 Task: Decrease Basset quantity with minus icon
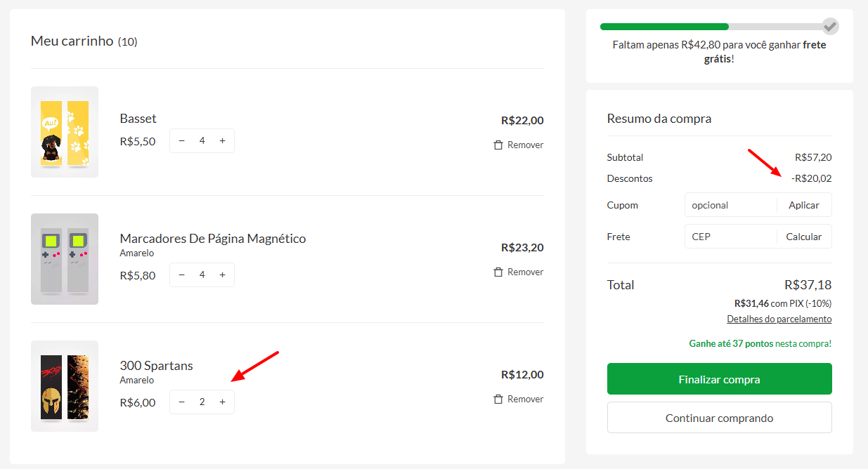tap(182, 141)
